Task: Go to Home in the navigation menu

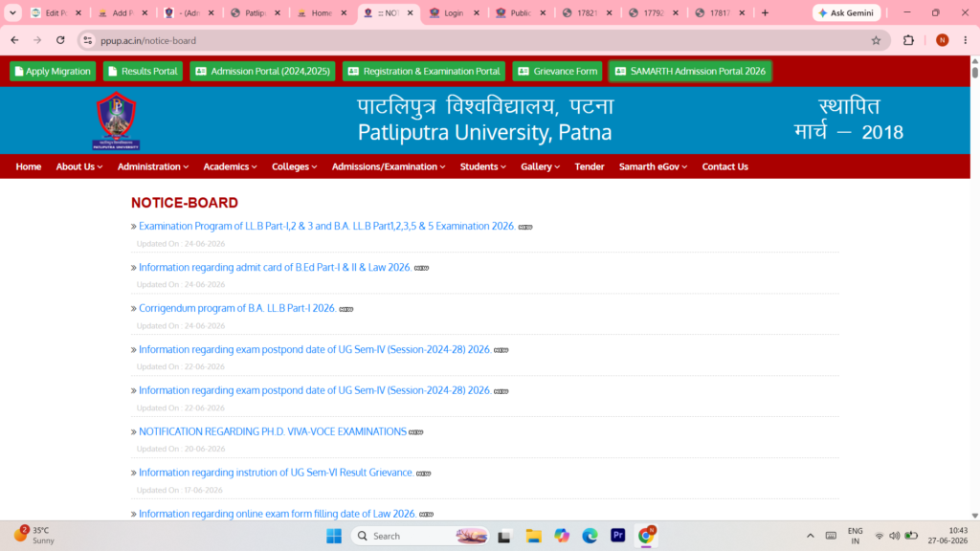Action: [28, 166]
